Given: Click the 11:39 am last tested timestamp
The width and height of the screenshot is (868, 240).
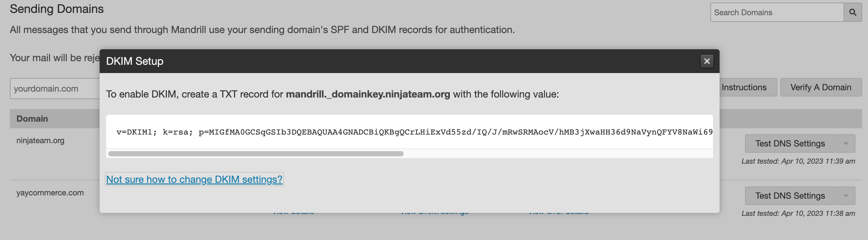Looking at the screenshot, I should point(798,161).
